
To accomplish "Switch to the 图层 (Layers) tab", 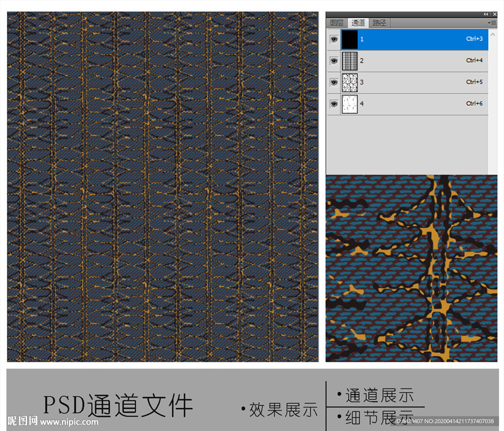I will 337,23.
